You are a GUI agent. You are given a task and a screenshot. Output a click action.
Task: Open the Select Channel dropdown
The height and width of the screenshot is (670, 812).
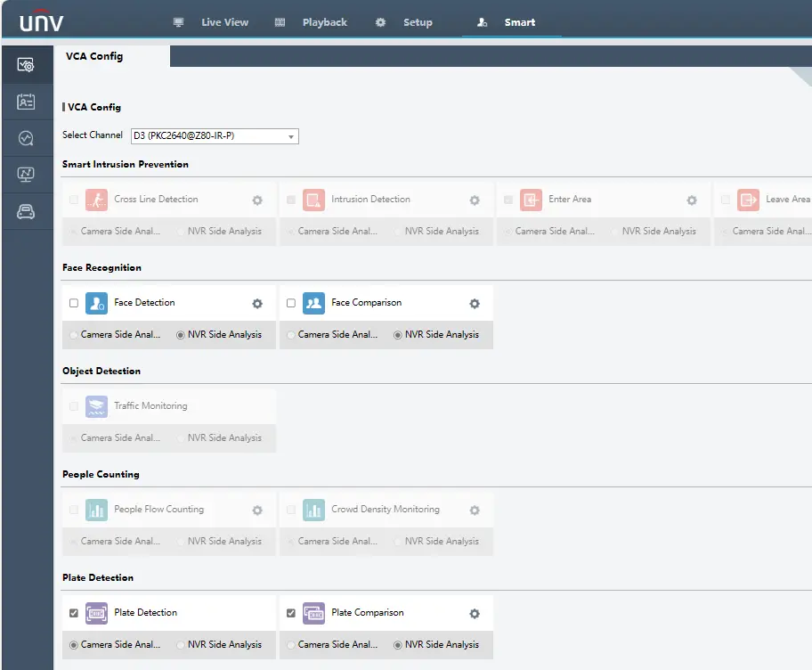pos(215,136)
